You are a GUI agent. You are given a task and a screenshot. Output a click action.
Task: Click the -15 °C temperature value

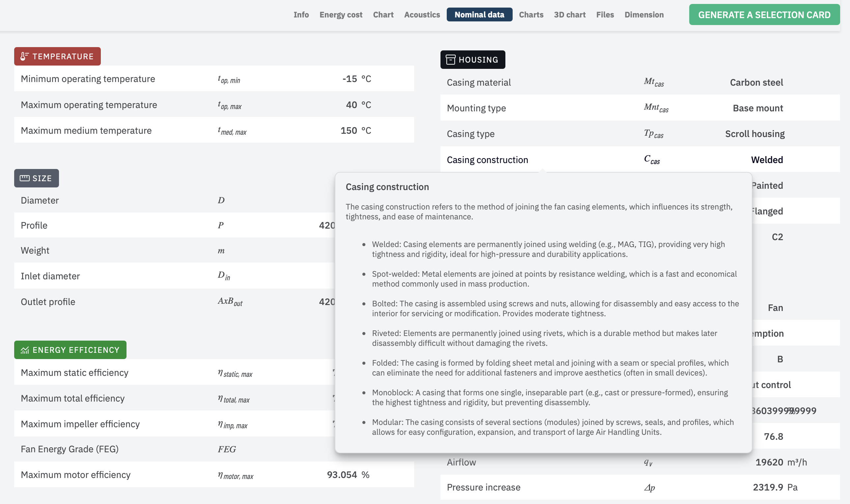(356, 79)
